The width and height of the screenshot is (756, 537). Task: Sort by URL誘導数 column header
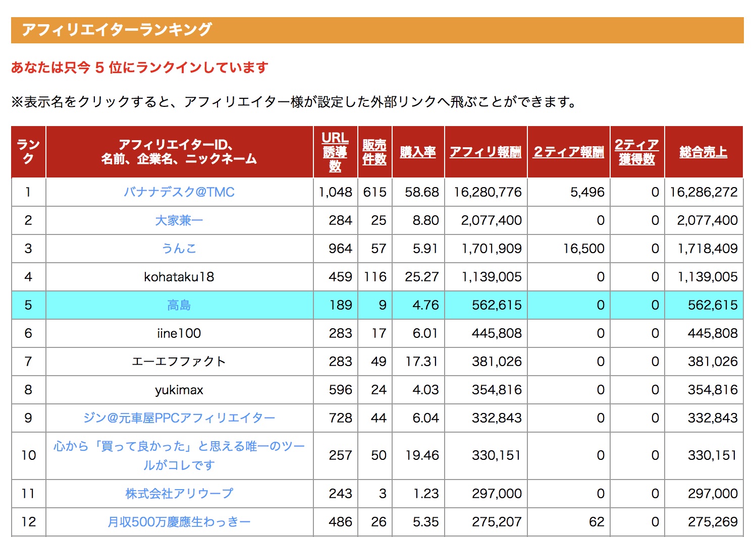tap(335, 152)
